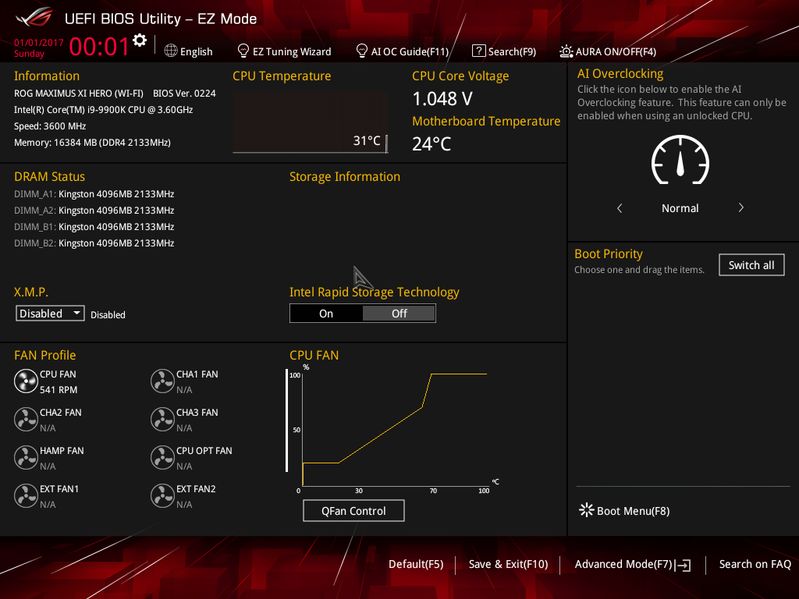Click the 24°C motherboard temperature value

[x=432, y=144]
